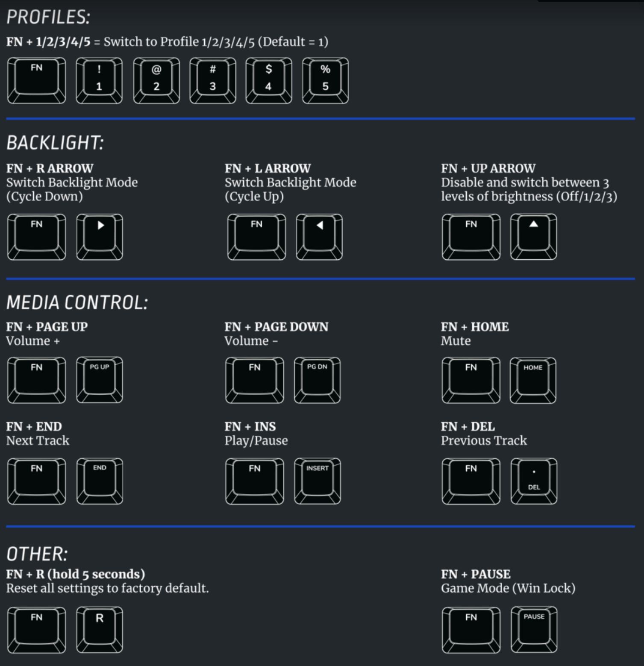The width and height of the screenshot is (644, 666).
Task: Select the % 5 key icon
Action: coord(325,81)
